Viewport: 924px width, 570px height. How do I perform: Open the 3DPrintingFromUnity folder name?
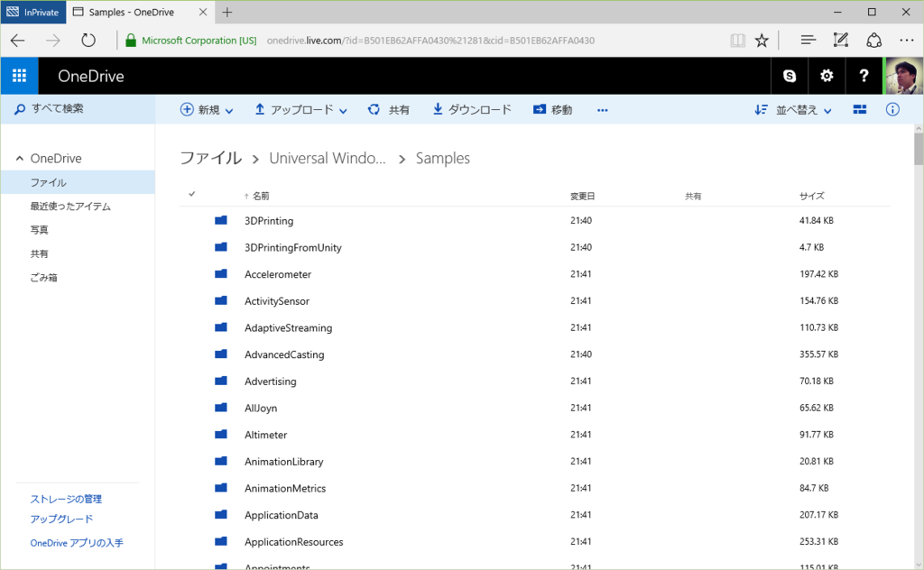[293, 247]
